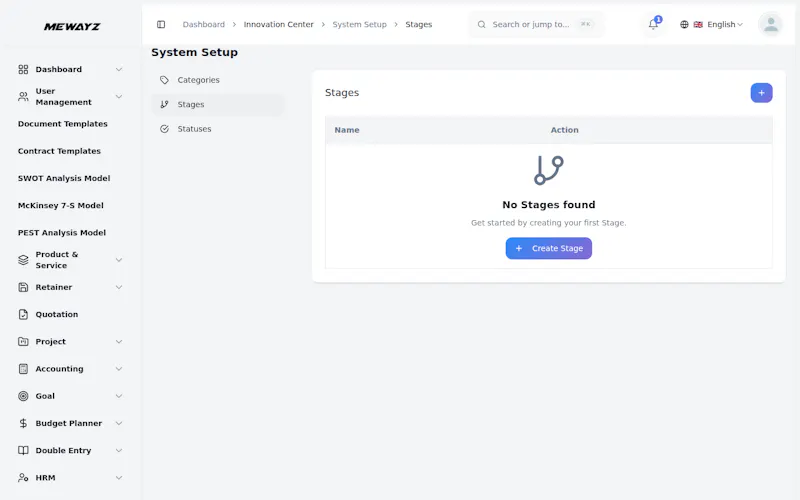Expand the HRM chevron

click(x=119, y=478)
